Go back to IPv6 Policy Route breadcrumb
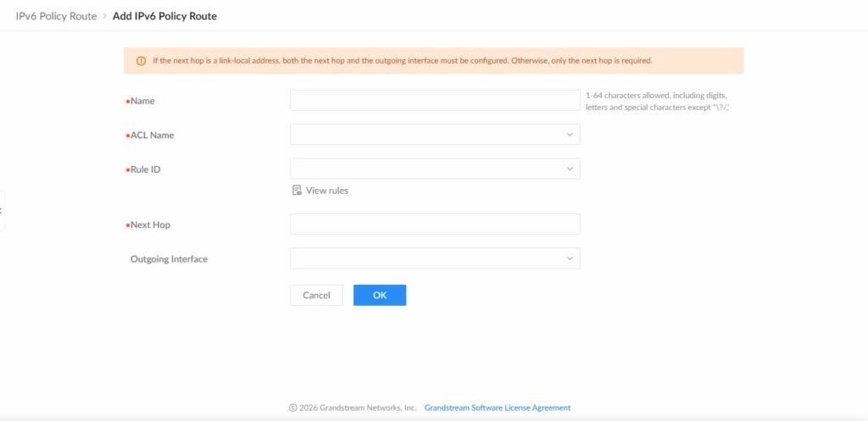This screenshot has height=421, width=868. (56, 16)
